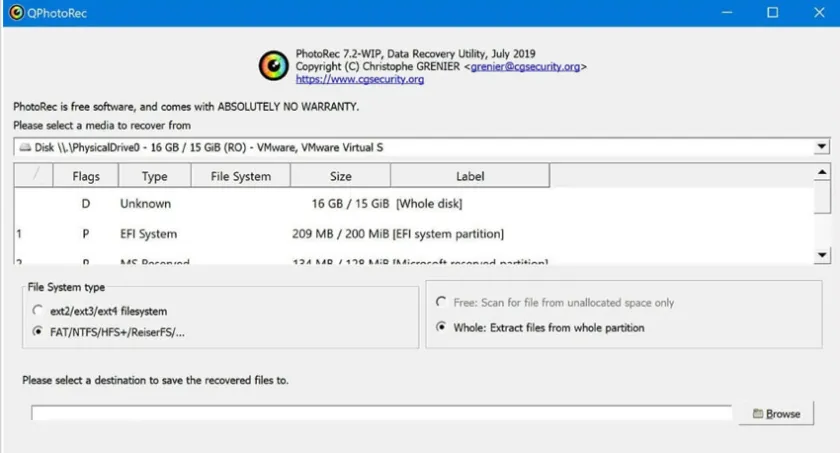The height and width of the screenshot is (453, 840).
Task: Sort by the Flags column header
Action: 86,176
